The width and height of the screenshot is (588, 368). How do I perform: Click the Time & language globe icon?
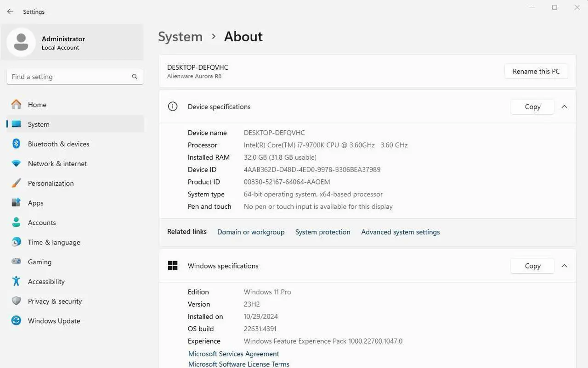tap(16, 242)
